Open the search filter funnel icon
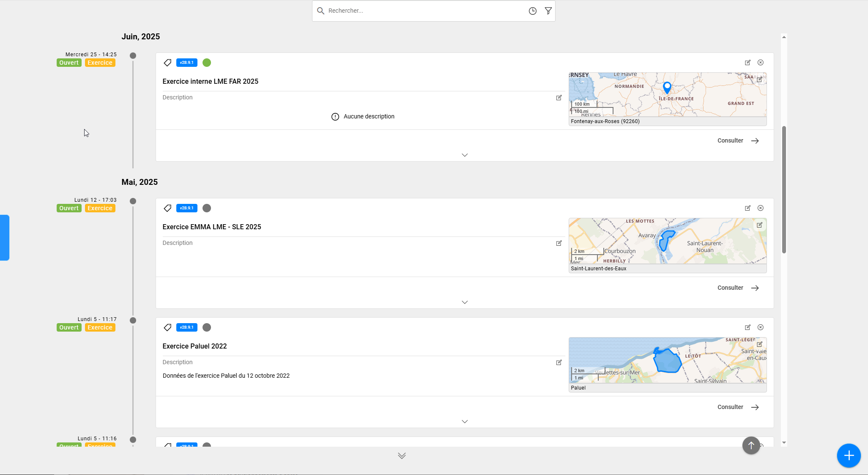This screenshot has height=475, width=868. point(548,11)
